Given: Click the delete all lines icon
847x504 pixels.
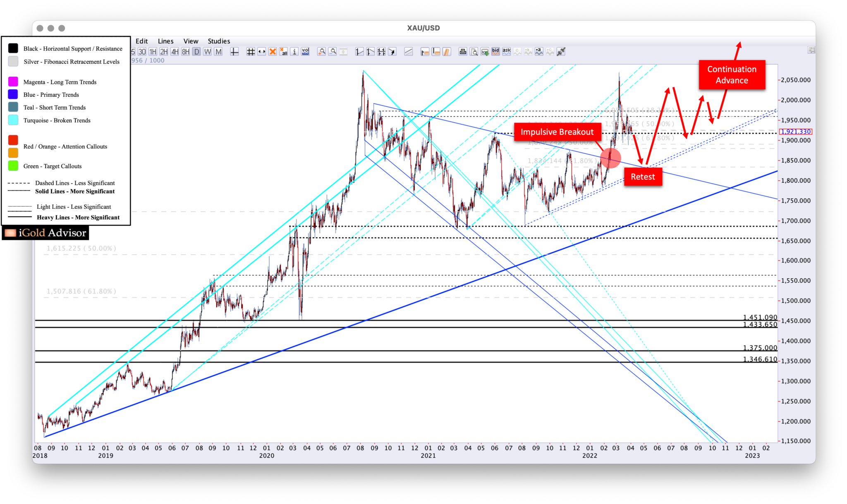Looking at the screenshot, I should click(283, 52).
